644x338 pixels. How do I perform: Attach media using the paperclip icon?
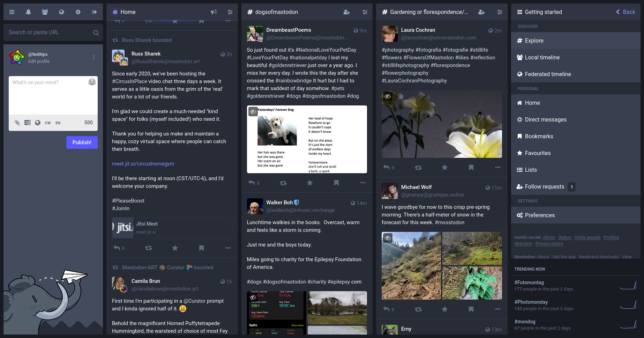click(17, 123)
